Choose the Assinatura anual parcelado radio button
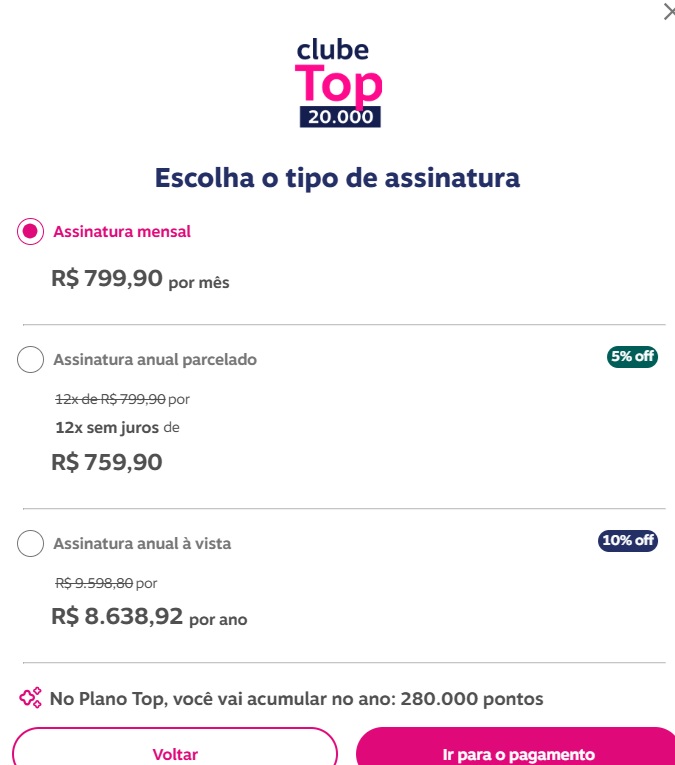This screenshot has width=675, height=765. coord(31,360)
